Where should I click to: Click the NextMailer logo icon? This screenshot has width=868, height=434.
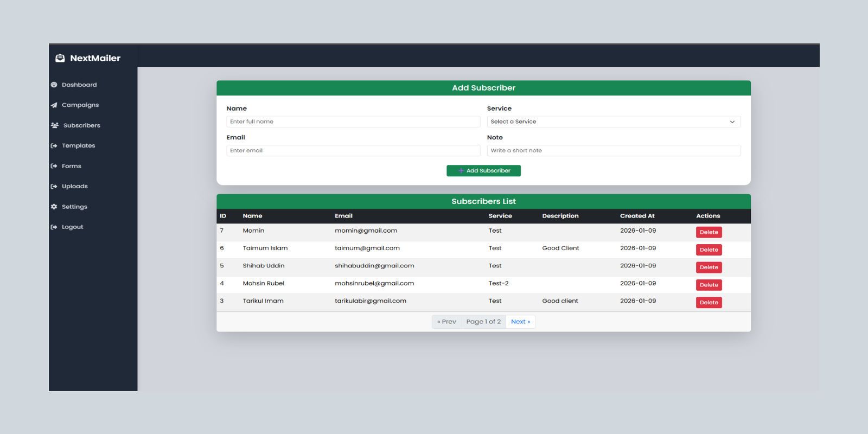(60, 58)
